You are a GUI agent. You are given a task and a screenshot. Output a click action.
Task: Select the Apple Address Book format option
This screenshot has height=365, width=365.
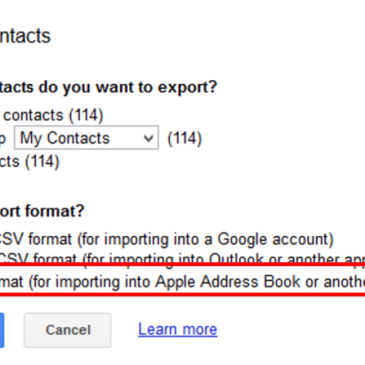pyautogui.click(x=182, y=282)
